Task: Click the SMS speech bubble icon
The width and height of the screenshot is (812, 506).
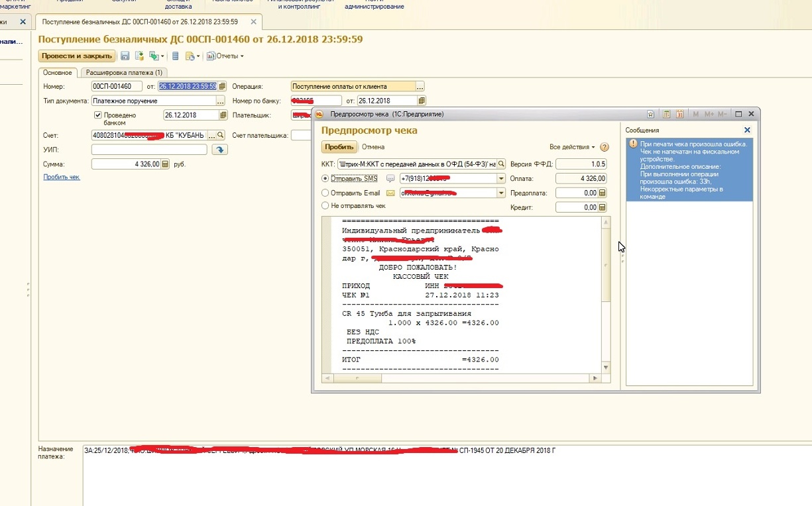Action: 390,178
